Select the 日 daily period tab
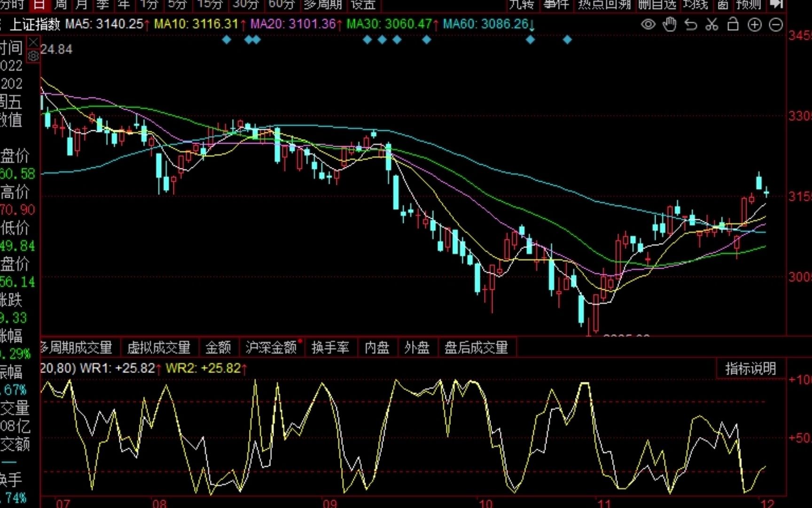The width and height of the screenshot is (812, 508). point(39,4)
